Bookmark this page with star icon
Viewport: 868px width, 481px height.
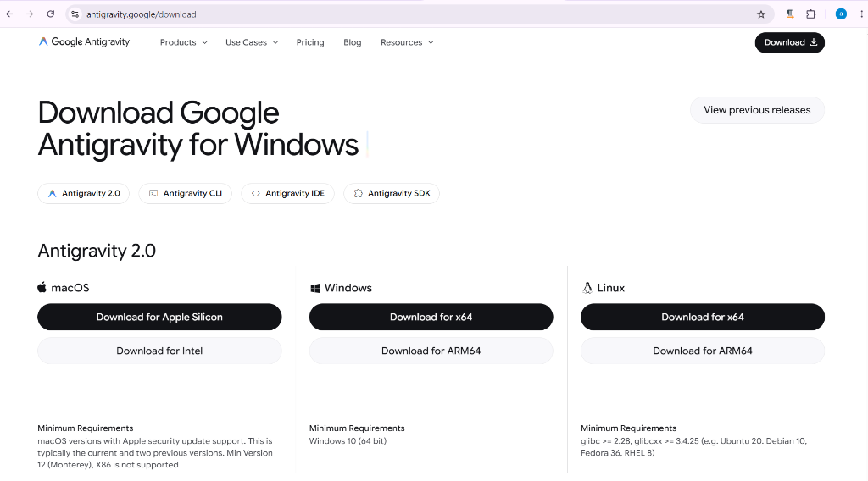761,14
